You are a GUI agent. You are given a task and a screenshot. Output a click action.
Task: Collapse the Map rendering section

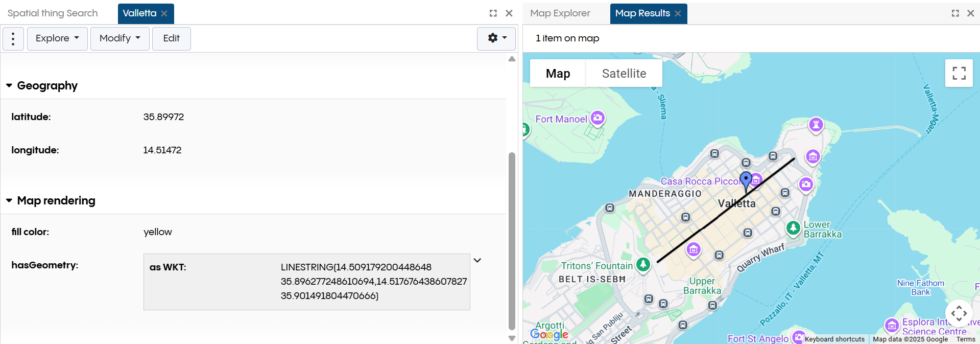pyautogui.click(x=9, y=200)
